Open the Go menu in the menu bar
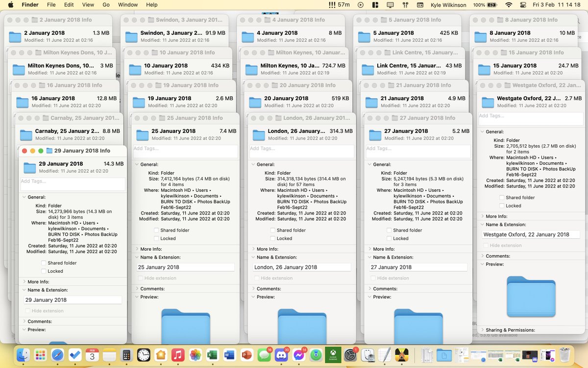588x368 pixels. pos(106,5)
